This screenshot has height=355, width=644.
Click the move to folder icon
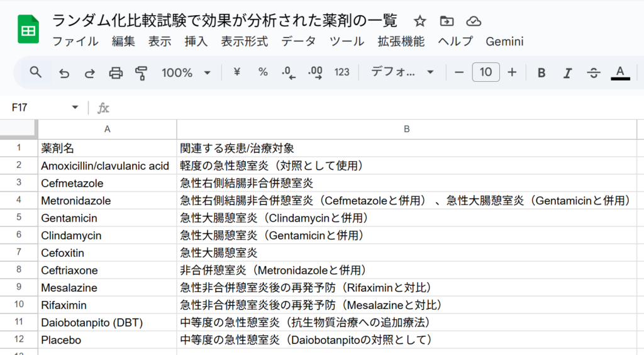point(447,21)
